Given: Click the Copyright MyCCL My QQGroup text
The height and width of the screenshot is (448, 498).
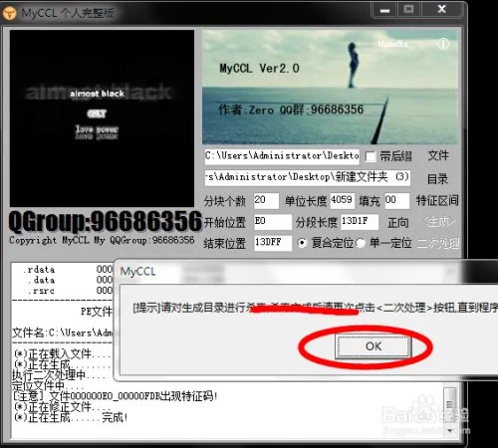Looking at the screenshot, I should point(102,240).
